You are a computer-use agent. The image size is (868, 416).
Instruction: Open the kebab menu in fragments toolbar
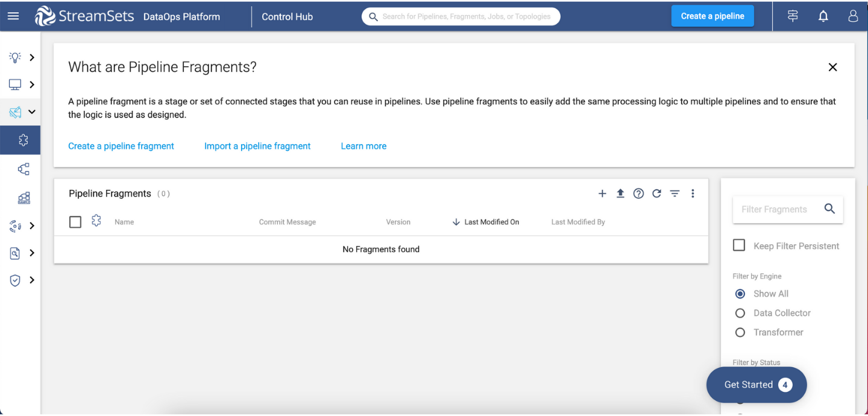pos(693,194)
